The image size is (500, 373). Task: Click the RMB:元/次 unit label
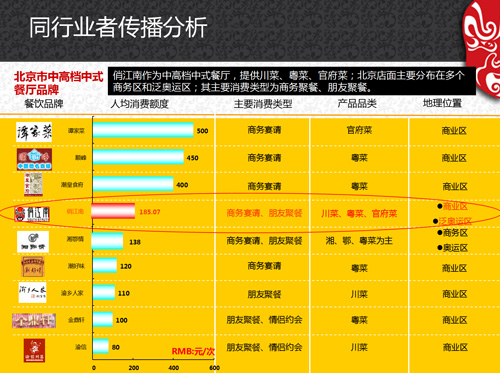(193, 351)
